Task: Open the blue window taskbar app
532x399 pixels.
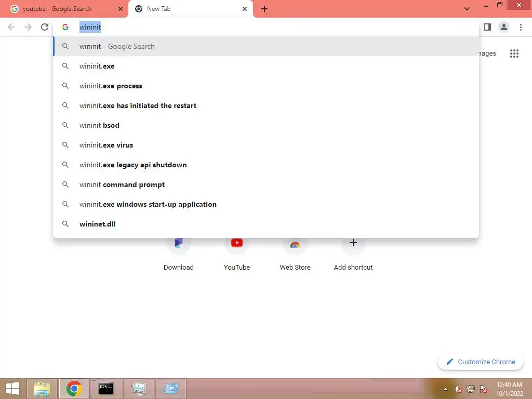Action: coord(170,389)
